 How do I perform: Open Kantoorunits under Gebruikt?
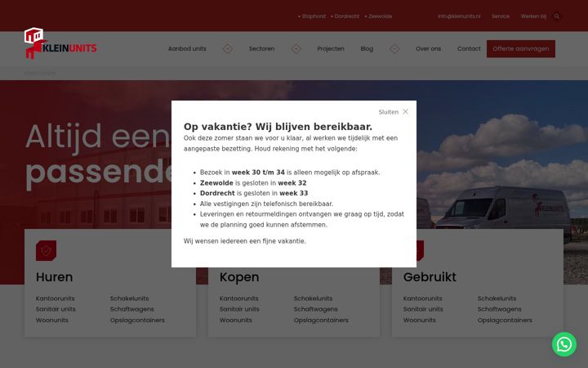click(x=423, y=298)
